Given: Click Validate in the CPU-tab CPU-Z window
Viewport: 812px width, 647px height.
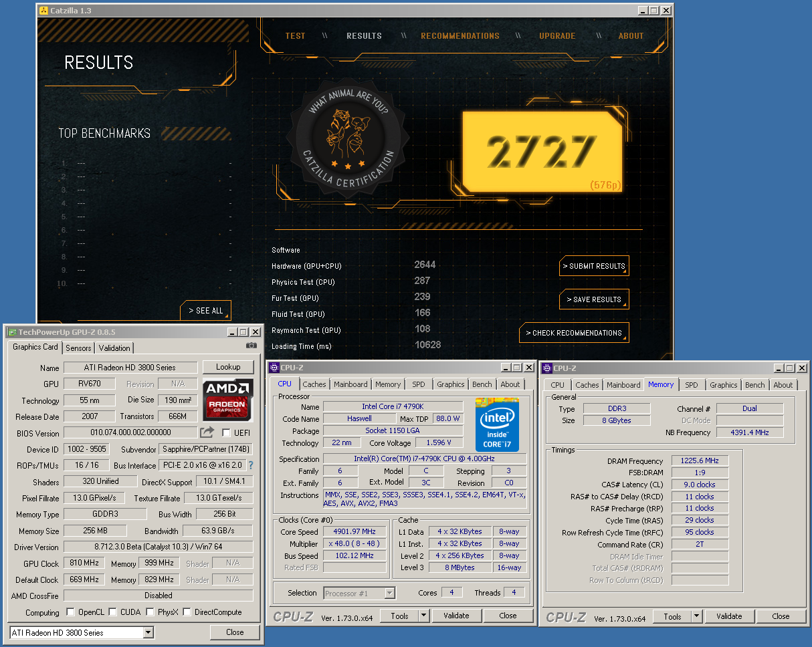Looking at the screenshot, I should pyautogui.click(x=456, y=616).
